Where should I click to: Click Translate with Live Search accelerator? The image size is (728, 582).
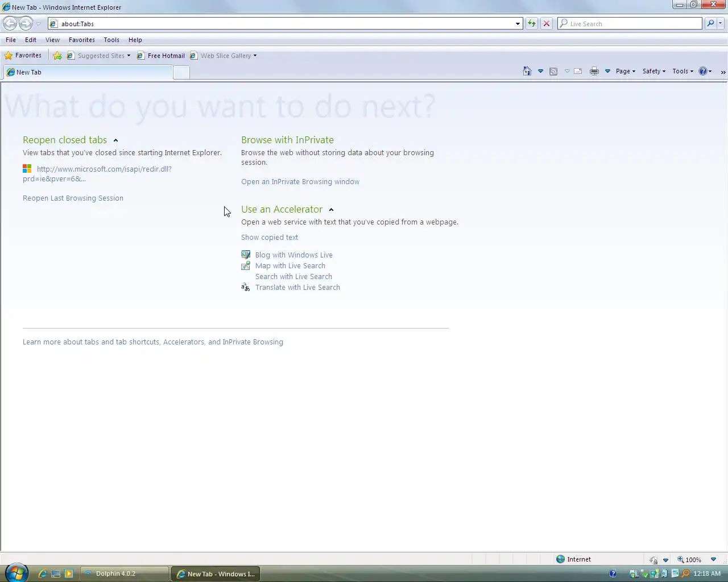(x=297, y=287)
